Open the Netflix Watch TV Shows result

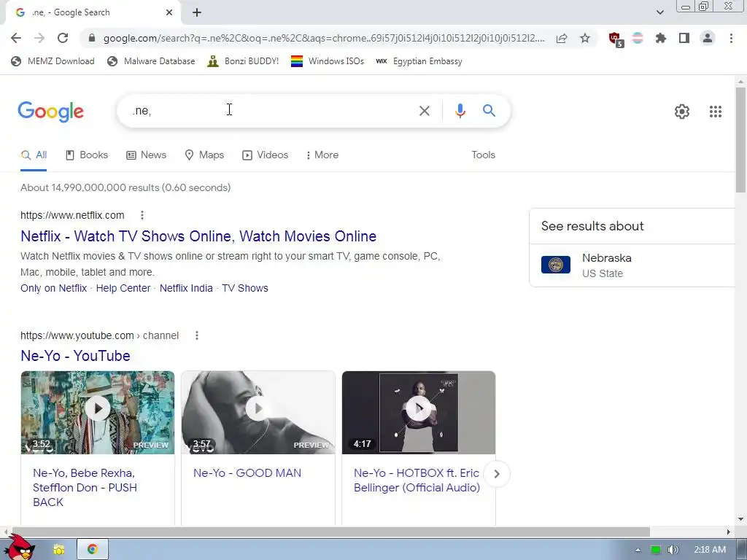[x=198, y=236]
